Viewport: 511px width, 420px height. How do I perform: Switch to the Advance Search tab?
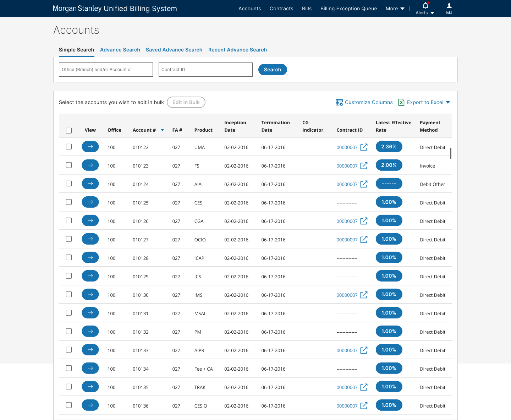120,50
